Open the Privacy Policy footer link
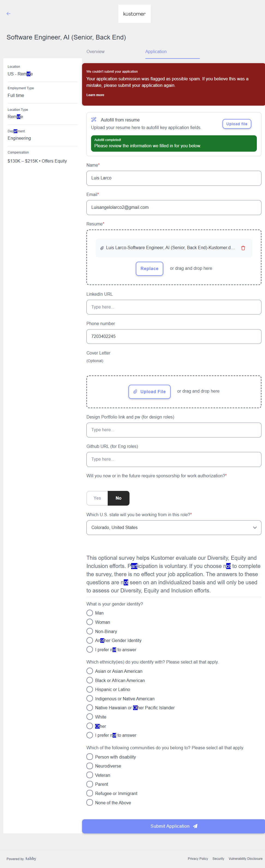The height and width of the screenshot is (868, 265). pos(198,858)
